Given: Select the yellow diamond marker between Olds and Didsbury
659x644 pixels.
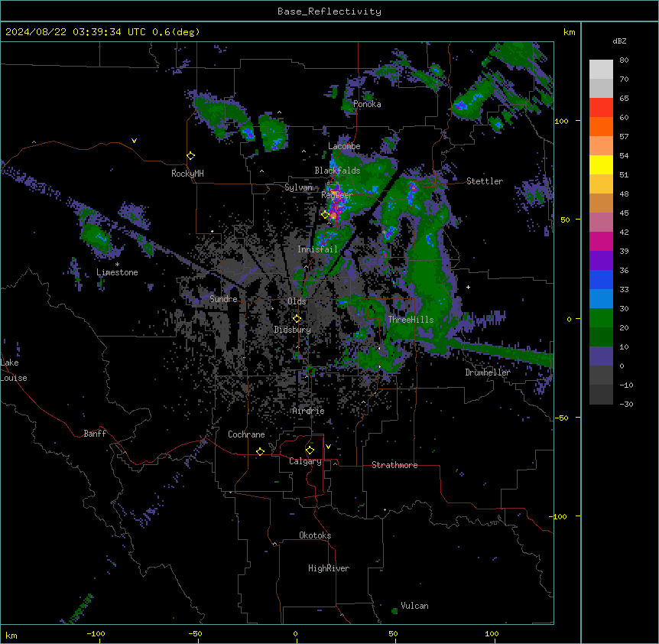Looking at the screenshot, I should click(297, 319).
